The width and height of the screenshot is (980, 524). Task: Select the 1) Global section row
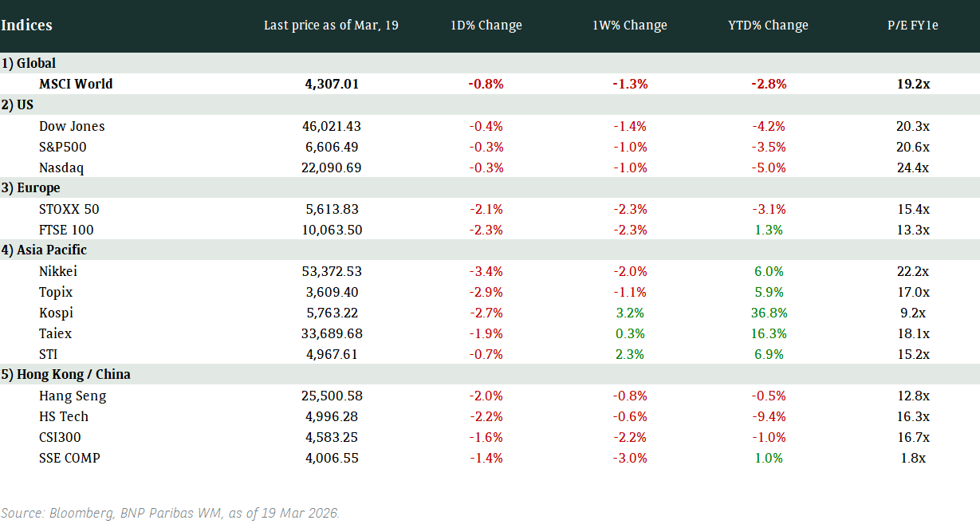click(x=29, y=63)
